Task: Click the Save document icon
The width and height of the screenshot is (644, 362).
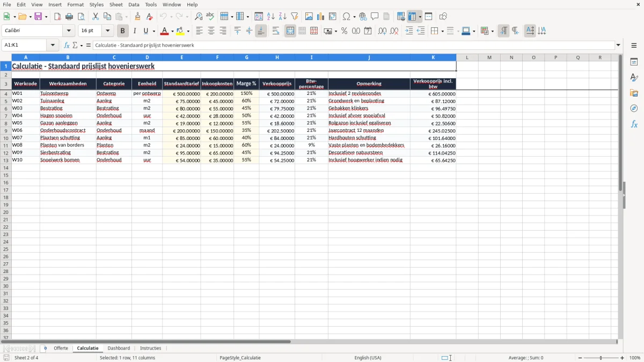Action: pos(38,17)
